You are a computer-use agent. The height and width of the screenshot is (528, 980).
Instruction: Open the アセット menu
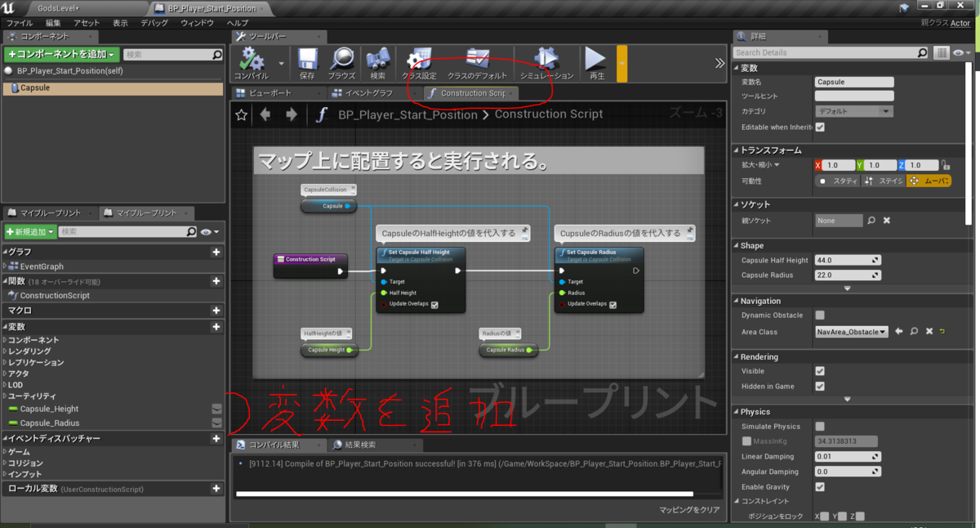87,23
